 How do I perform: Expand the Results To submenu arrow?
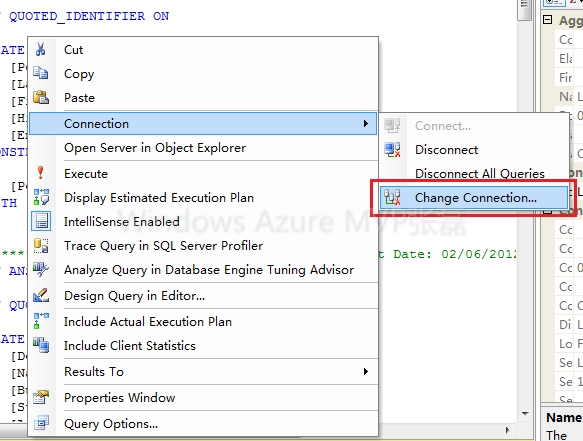pyautogui.click(x=366, y=371)
